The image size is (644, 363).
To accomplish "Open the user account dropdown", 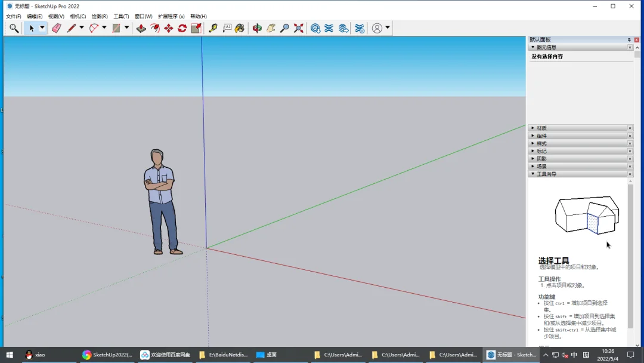I will pos(388,28).
